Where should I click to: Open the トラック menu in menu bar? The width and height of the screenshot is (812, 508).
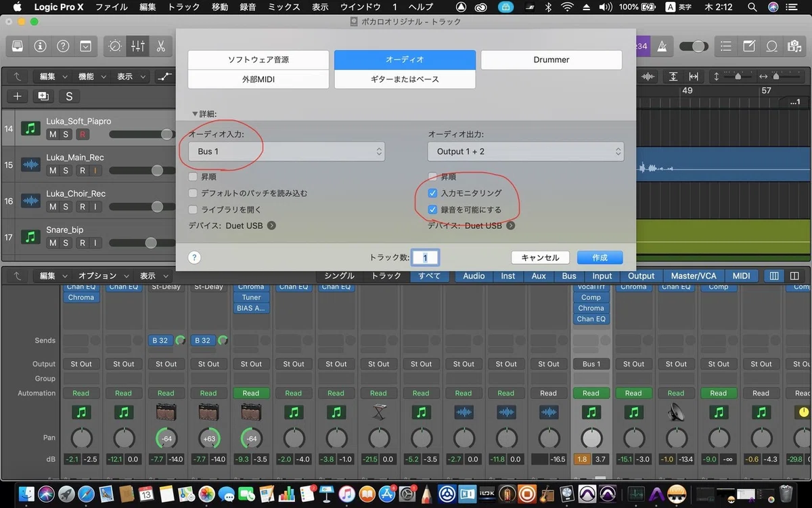(x=183, y=7)
